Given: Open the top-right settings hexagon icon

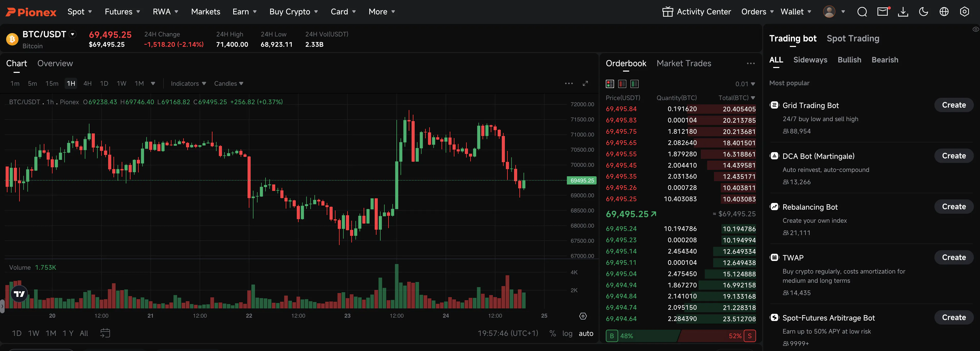Looking at the screenshot, I should tap(964, 12).
